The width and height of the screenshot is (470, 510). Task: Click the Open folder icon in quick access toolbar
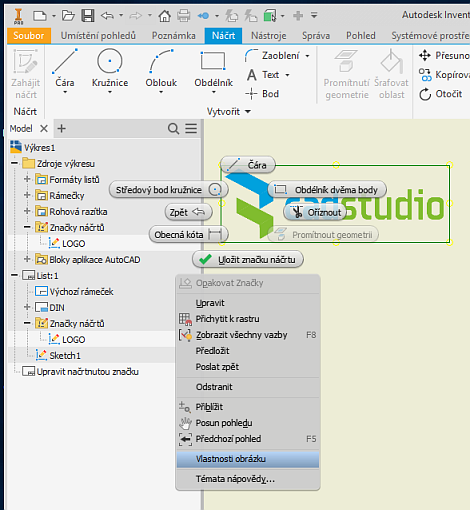tap(68, 15)
